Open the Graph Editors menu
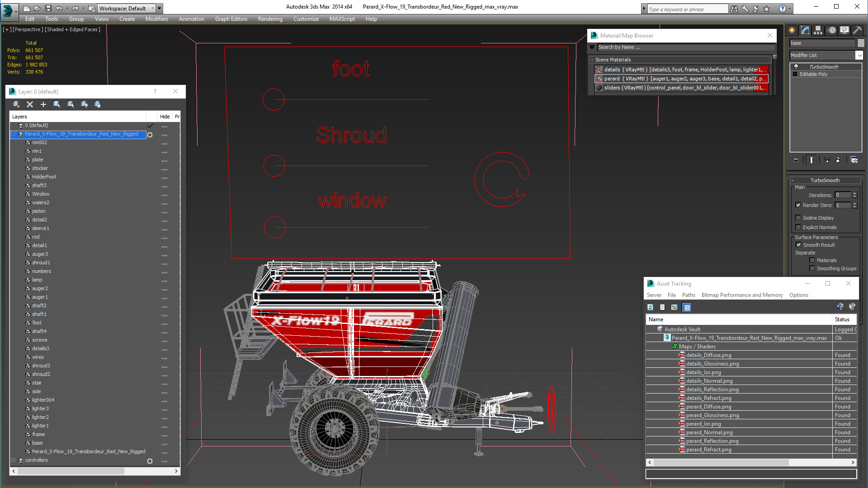The image size is (868, 488). coord(231,19)
